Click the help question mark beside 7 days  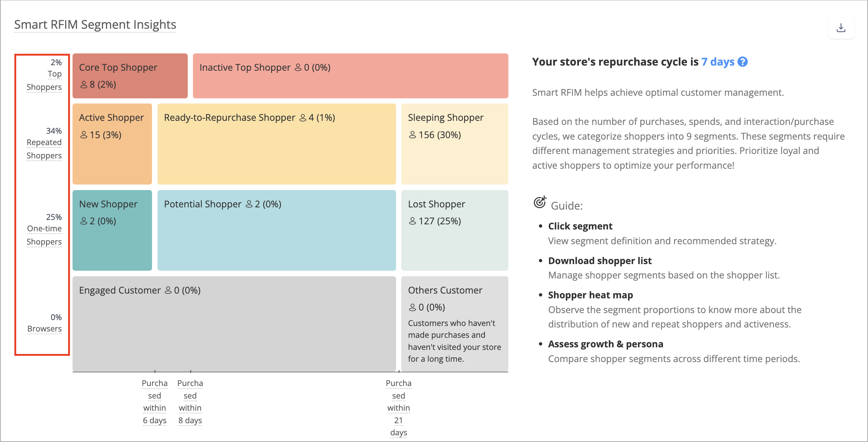point(743,62)
